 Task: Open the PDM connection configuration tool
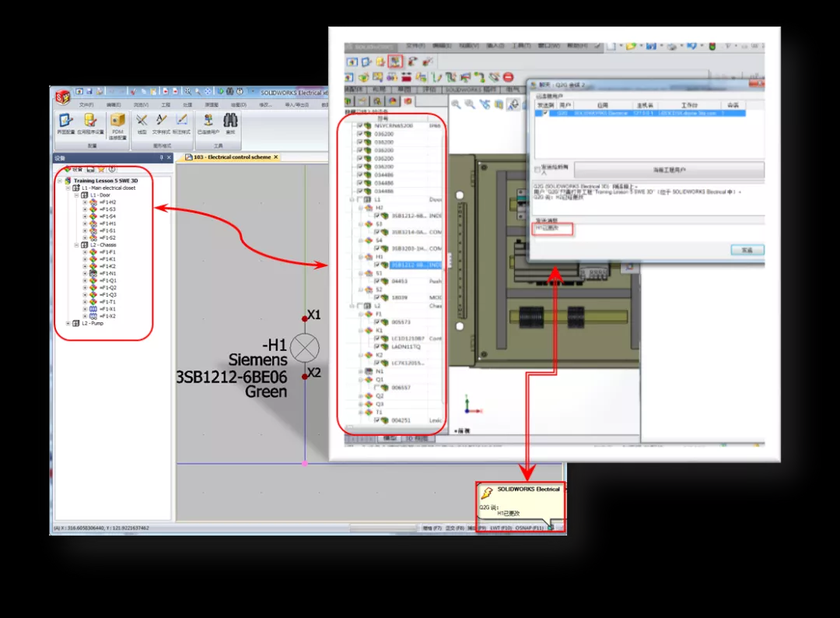[117, 121]
